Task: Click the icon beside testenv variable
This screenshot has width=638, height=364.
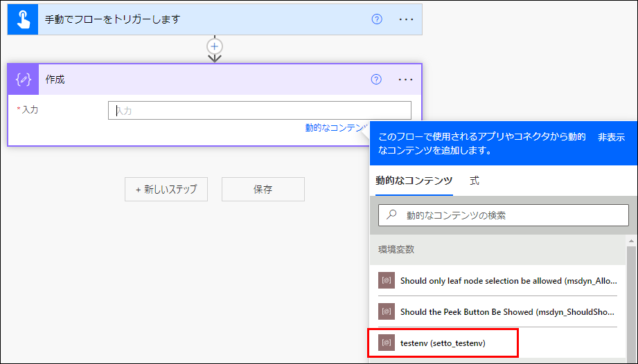Action: tap(387, 343)
